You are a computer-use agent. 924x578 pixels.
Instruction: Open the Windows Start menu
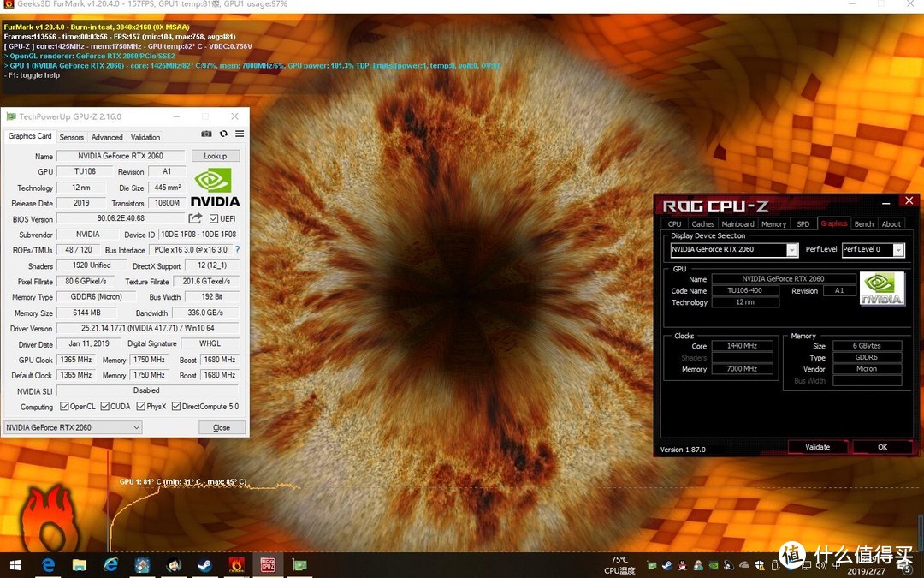pyautogui.click(x=15, y=565)
